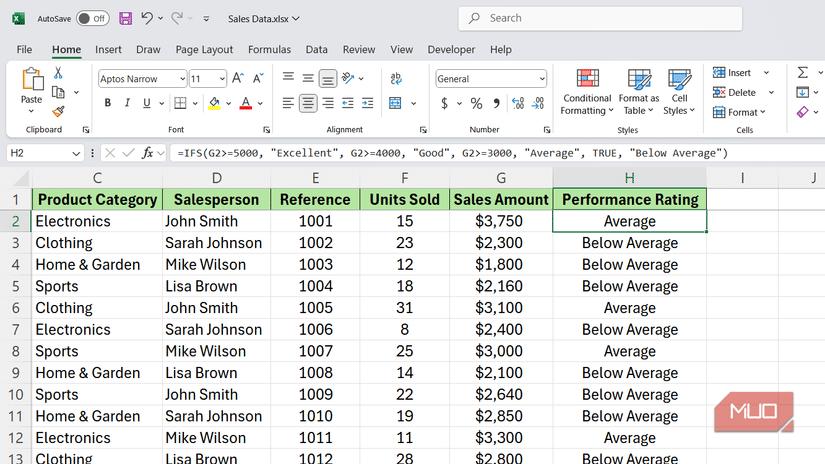Click the Undo arrow icon
The image size is (825, 464).
coord(147,18)
